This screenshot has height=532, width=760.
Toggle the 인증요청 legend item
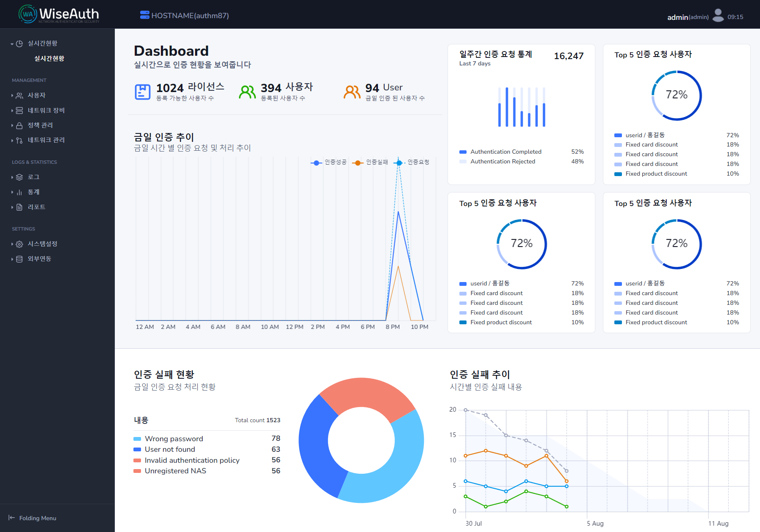click(x=409, y=162)
